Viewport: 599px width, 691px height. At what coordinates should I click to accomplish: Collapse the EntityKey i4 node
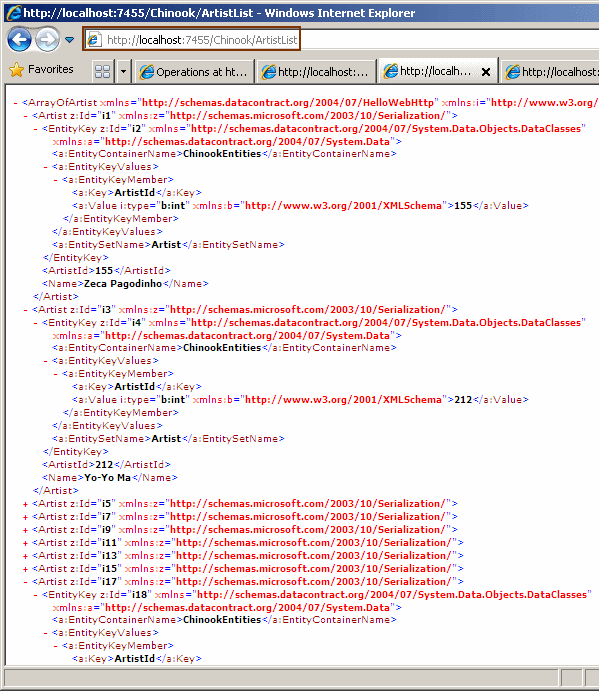pyautogui.click(x=36, y=323)
